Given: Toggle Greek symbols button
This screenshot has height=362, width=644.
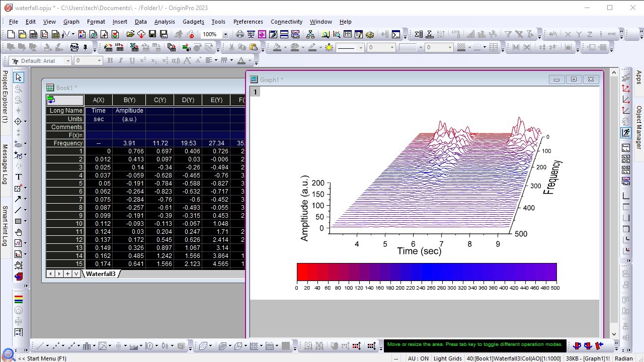Looking at the screenshot, I should 176,60.
